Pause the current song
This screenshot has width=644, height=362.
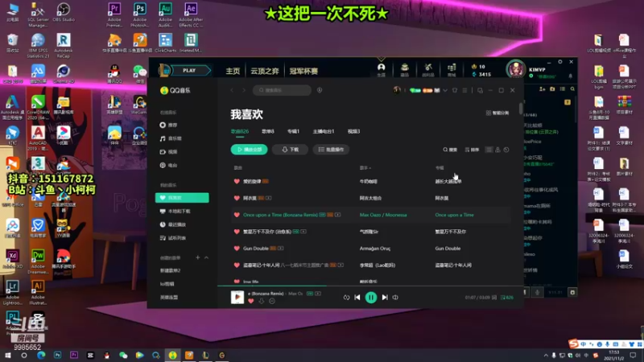click(x=371, y=297)
